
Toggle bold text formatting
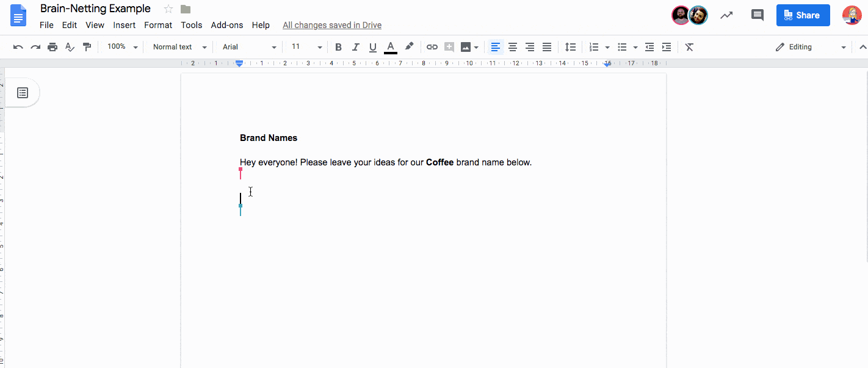(338, 46)
